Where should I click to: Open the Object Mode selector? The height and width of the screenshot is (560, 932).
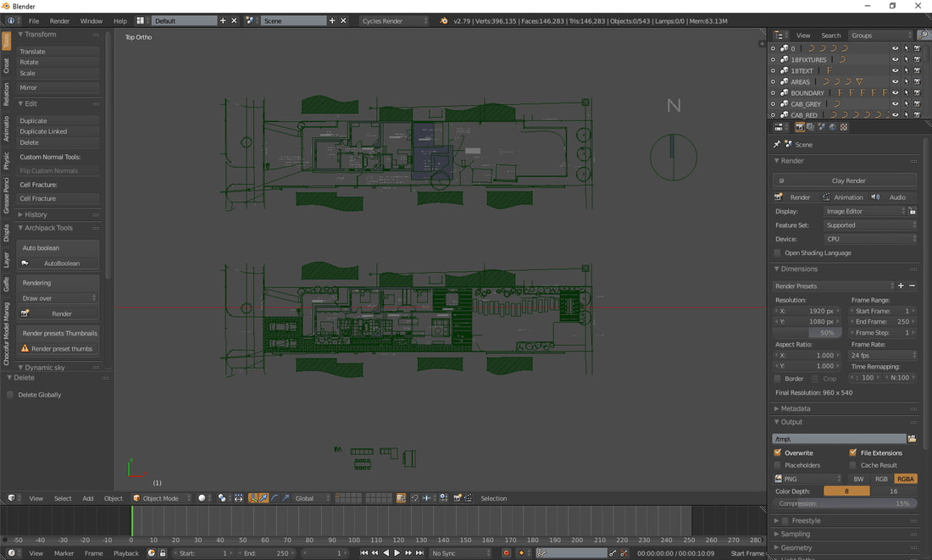162,498
